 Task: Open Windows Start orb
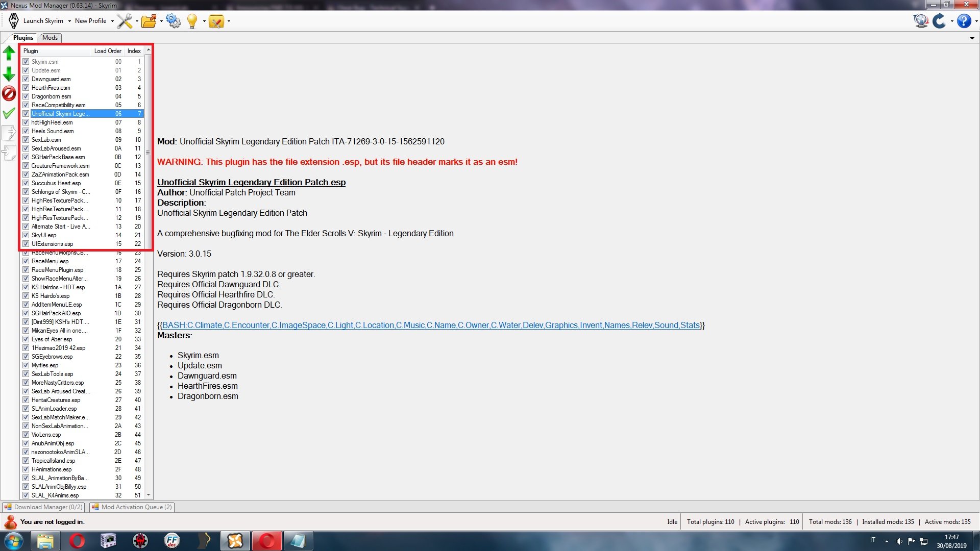click(14, 541)
